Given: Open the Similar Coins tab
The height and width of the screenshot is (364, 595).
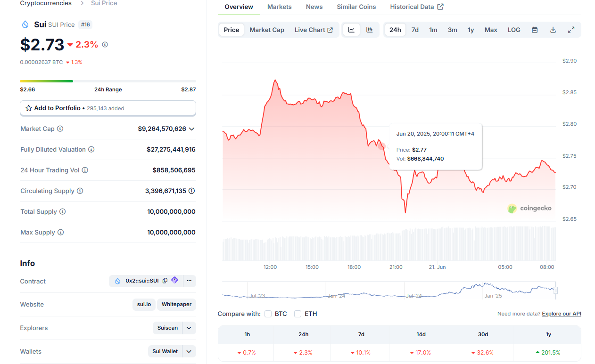Looking at the screenshot, I should pyautogui.click(x=356, y=7).
